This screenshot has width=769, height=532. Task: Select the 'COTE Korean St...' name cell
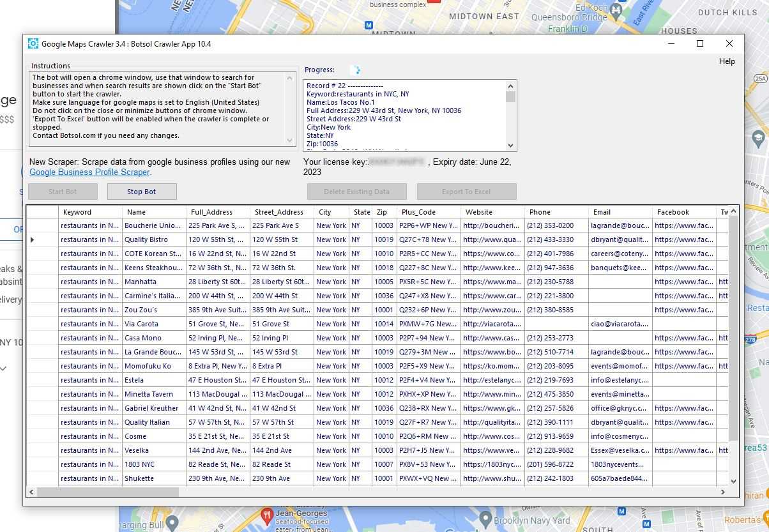pyautogui.click(x=155, y=254)
